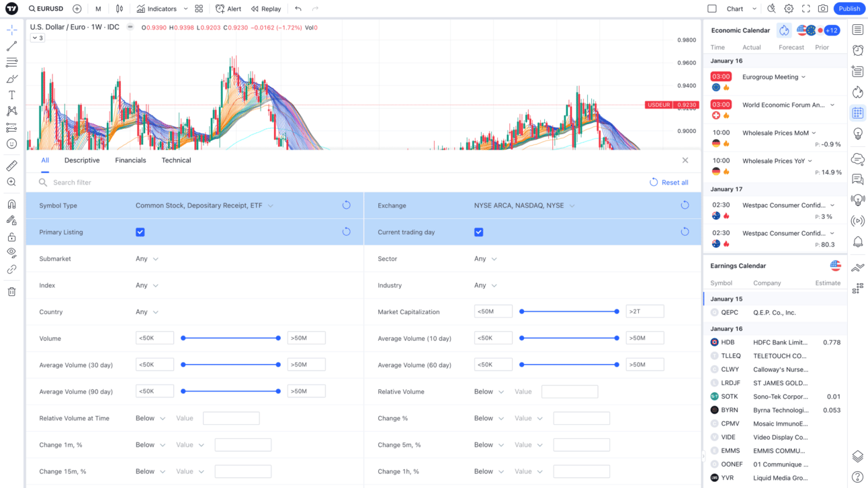Toggle lock all drawing tools

[11, 237]
